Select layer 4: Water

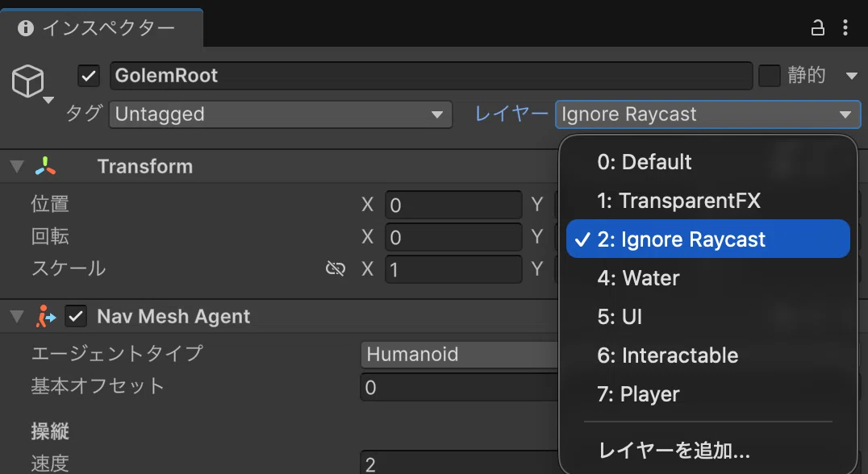(x=708, y=278)
